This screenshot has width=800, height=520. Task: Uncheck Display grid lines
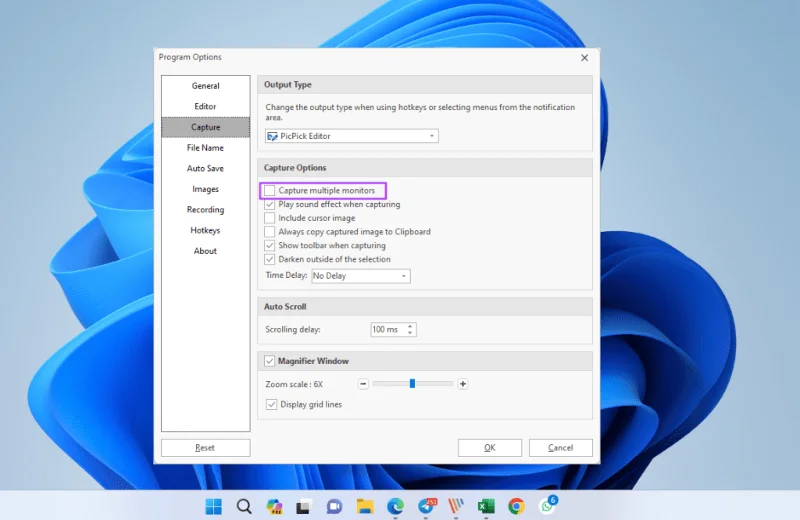click(x=271, y=404)
